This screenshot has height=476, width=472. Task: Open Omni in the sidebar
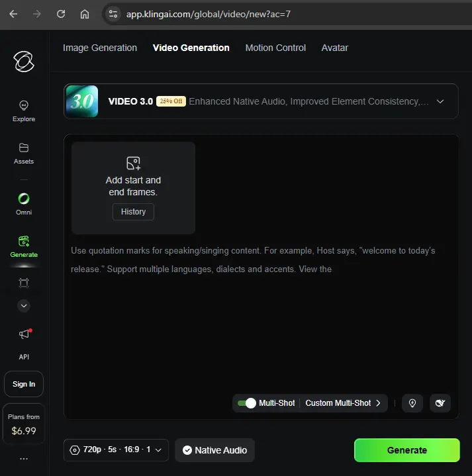(24, 204)
